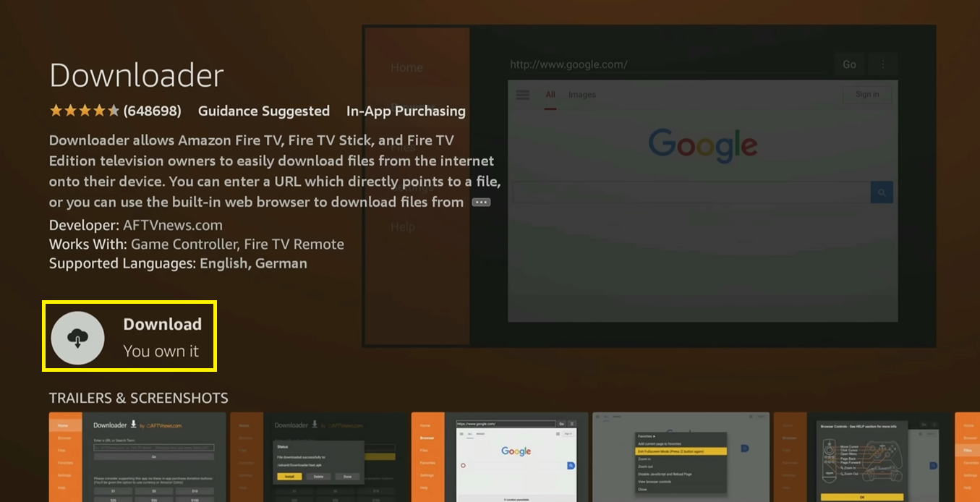Click the 'You own it' text

(161, 352)
